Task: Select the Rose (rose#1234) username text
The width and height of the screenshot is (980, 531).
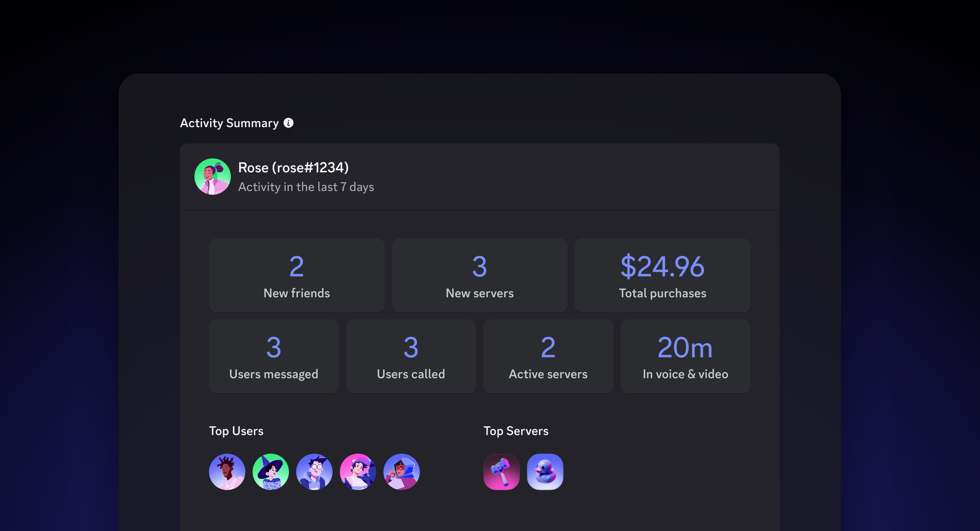Action: [x=293, y=167]
